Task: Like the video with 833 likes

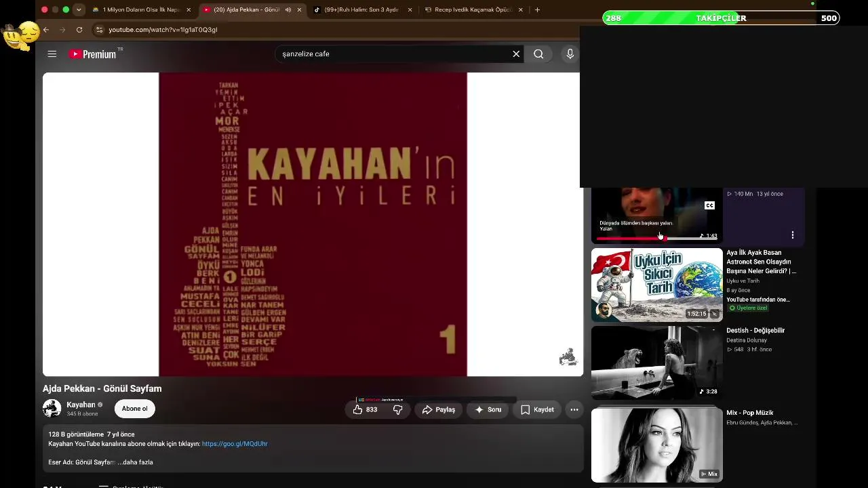Action: [365, 409]
